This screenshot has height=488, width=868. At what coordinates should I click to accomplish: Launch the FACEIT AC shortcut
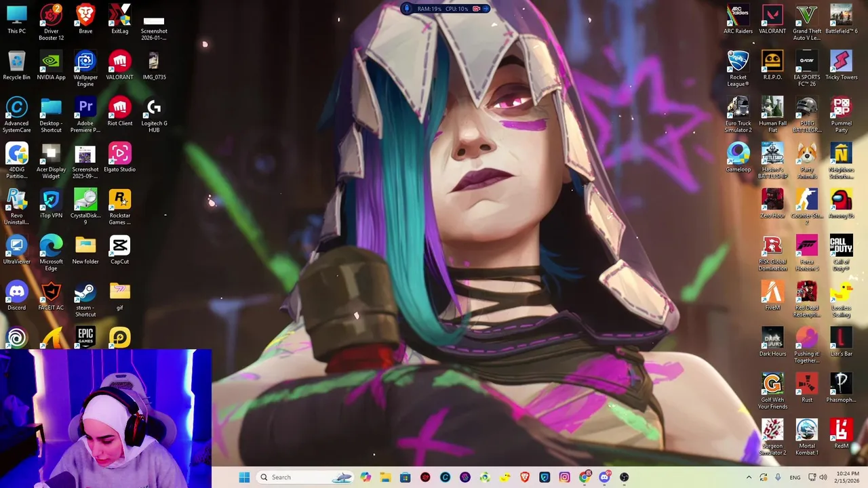tap(51, 296)
